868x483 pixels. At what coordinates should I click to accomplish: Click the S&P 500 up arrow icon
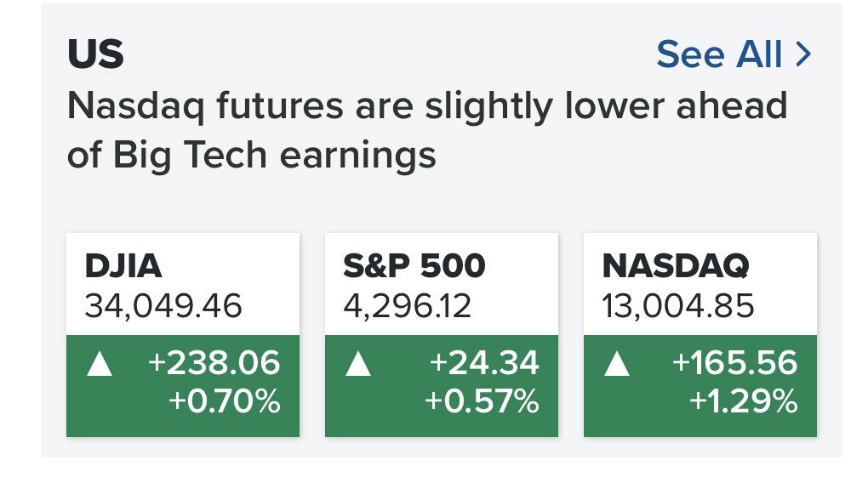(x=358, y=364)
